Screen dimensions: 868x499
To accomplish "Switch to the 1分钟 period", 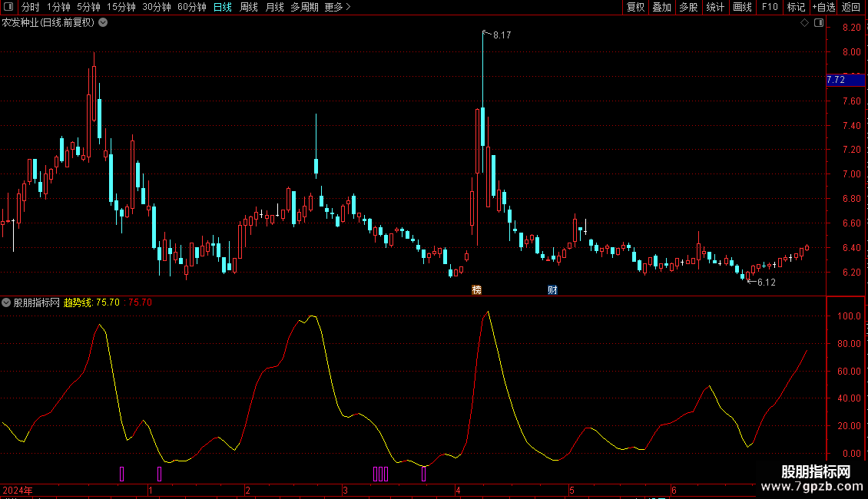I will [x=58, y=7].
